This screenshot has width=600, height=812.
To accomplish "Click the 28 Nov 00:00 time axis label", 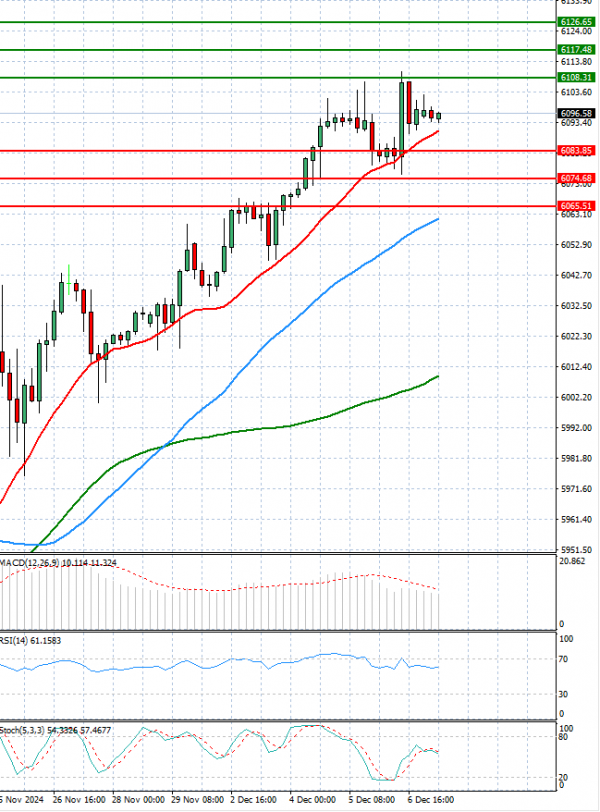I will click(x=138, y=800).
